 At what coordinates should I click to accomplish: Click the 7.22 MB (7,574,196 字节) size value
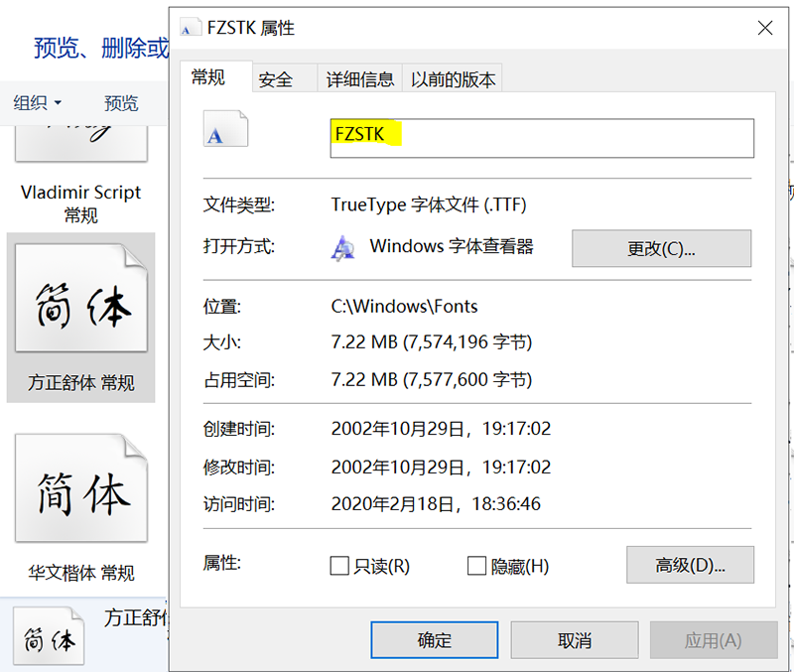tap(431, 342)
